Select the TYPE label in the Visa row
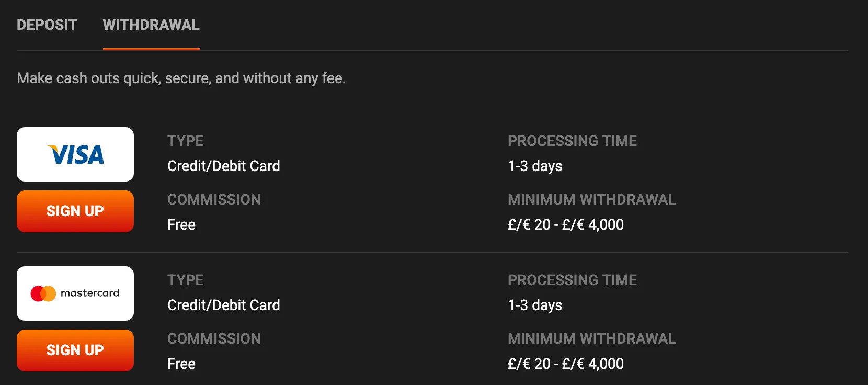 185,140
